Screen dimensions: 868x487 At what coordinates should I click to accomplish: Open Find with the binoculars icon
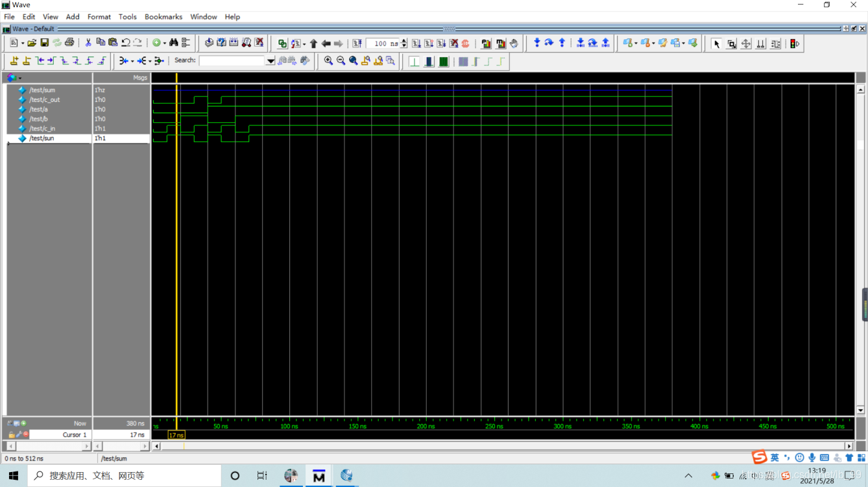tap(173, 43)
